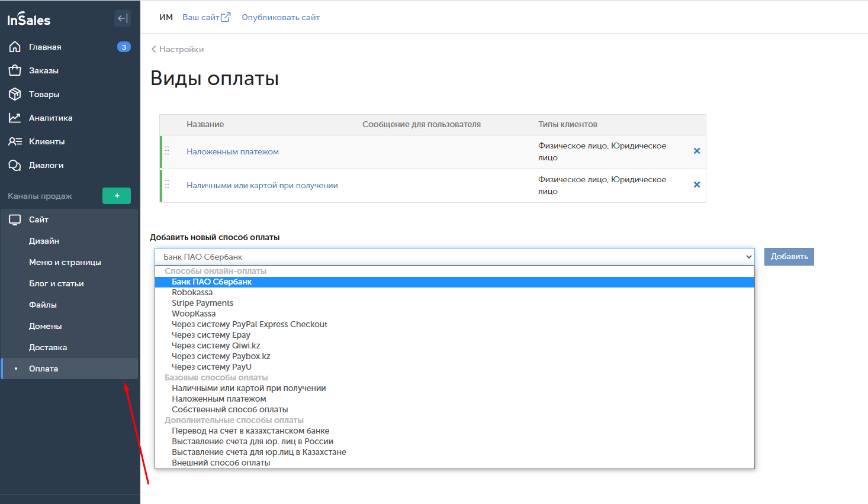Image resolution: width=868 pixels, height=504 pixels.
Task: Choose Перевод на счет в казахстанском банке
Action: pyautogui.click(x=455, y=431)
